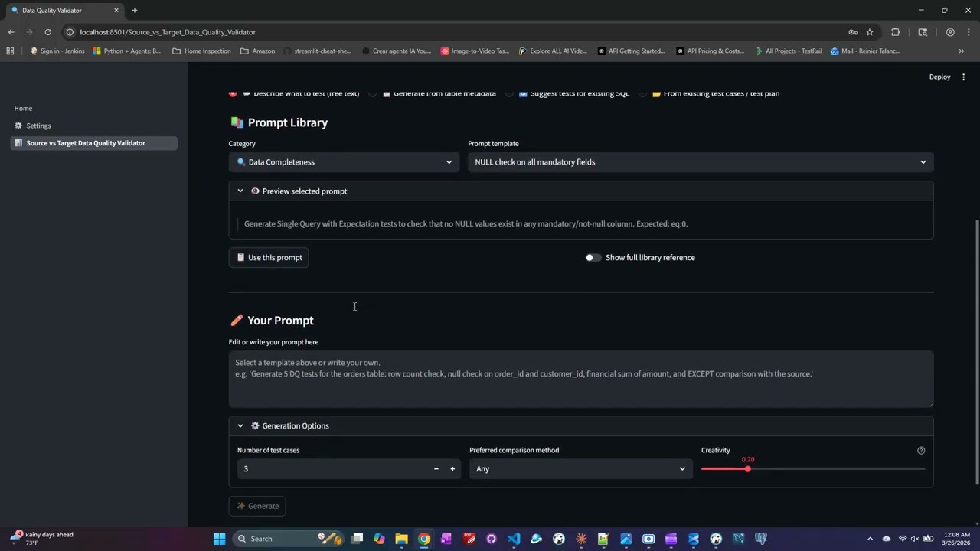Open Preferred comparison method dropdown
The height and width of the screenshot is (551, 980).
coord(580,468)
